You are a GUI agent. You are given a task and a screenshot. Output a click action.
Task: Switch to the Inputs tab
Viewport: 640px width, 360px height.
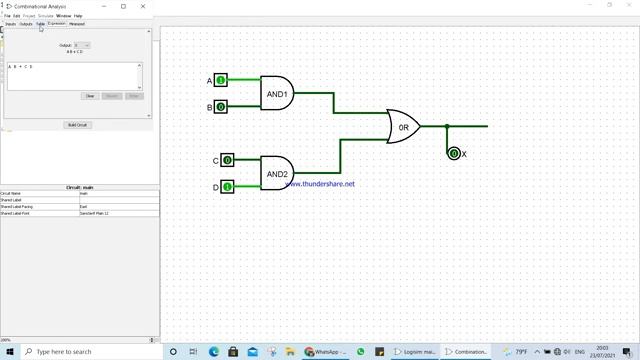[10, 24]
